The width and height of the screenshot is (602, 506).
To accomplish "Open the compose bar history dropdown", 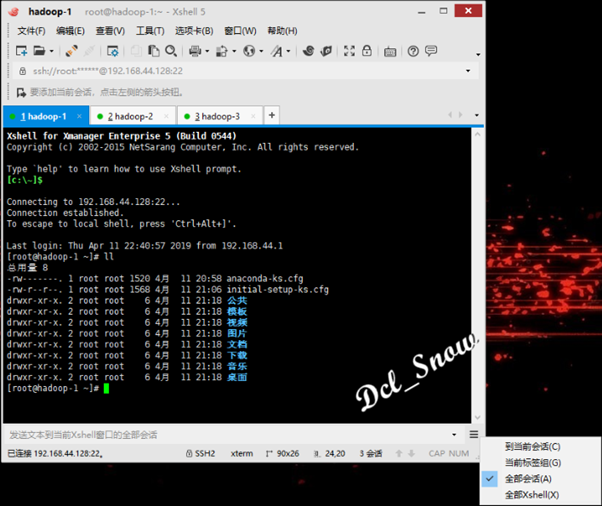I will (x=454, y=435).
